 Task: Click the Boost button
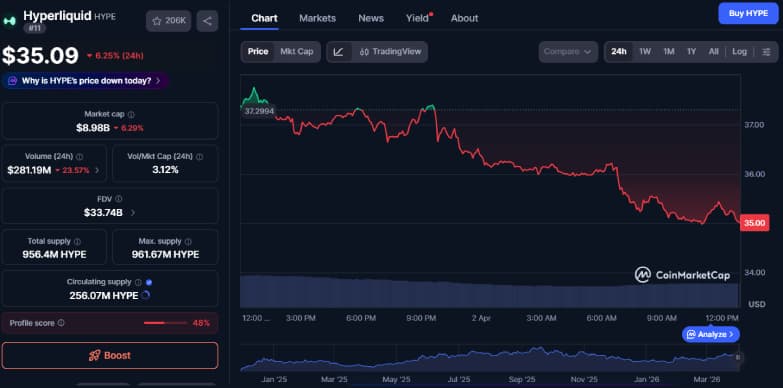point(110,356)
